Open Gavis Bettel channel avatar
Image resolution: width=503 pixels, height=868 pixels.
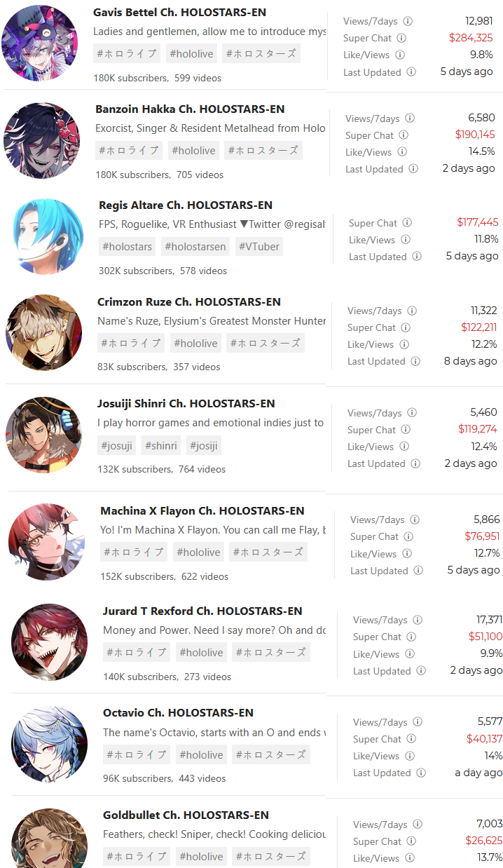[x=40, y=43]
